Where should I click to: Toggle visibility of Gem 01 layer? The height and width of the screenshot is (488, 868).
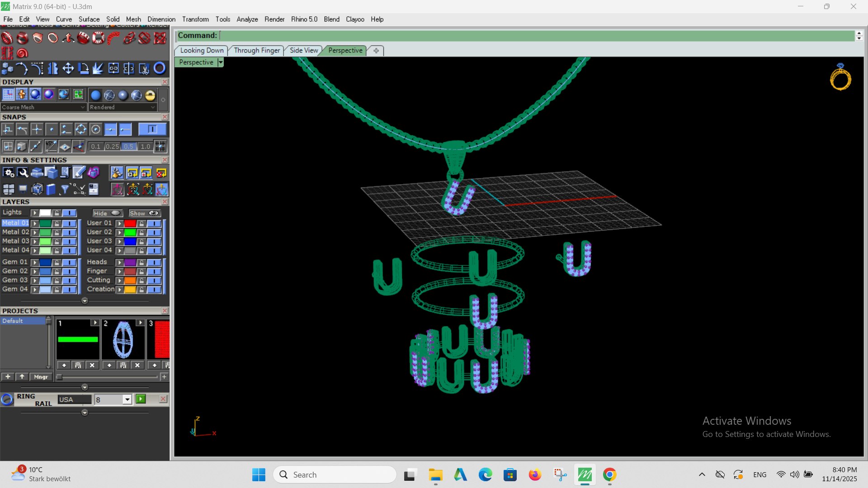click(x=69, y=262)
